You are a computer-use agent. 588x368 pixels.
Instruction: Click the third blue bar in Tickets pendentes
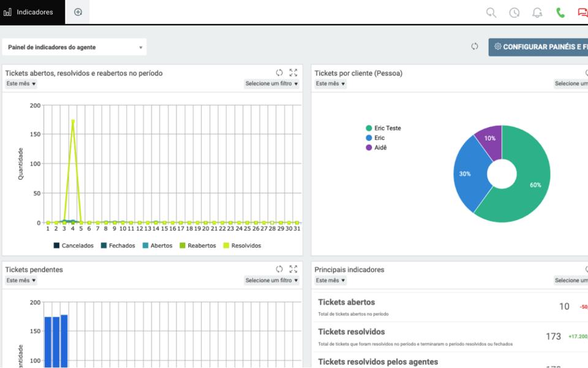pos(64,341)
